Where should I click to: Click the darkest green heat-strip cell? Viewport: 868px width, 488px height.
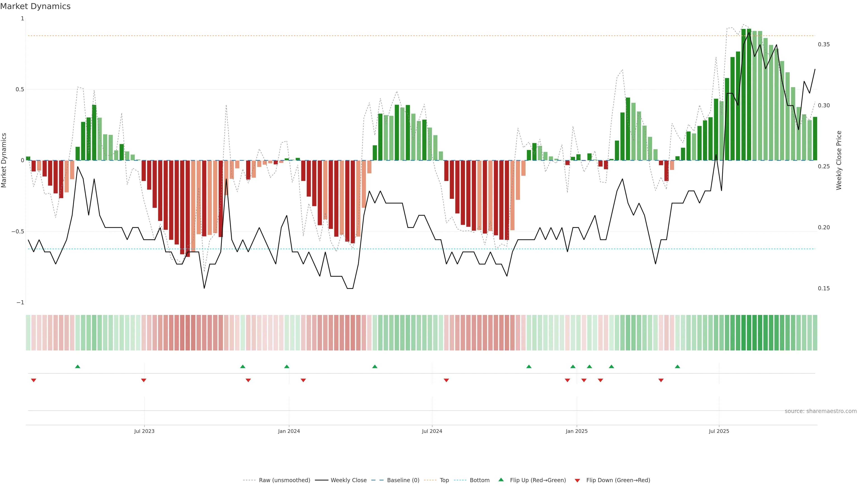(x=749, y=333)
